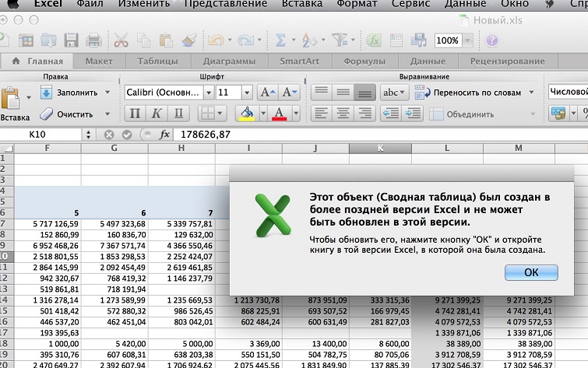Screen dimensions: 588x368
Task: Click the Объединить merge button
Action: pyautogui.click(x=462, y=114)
